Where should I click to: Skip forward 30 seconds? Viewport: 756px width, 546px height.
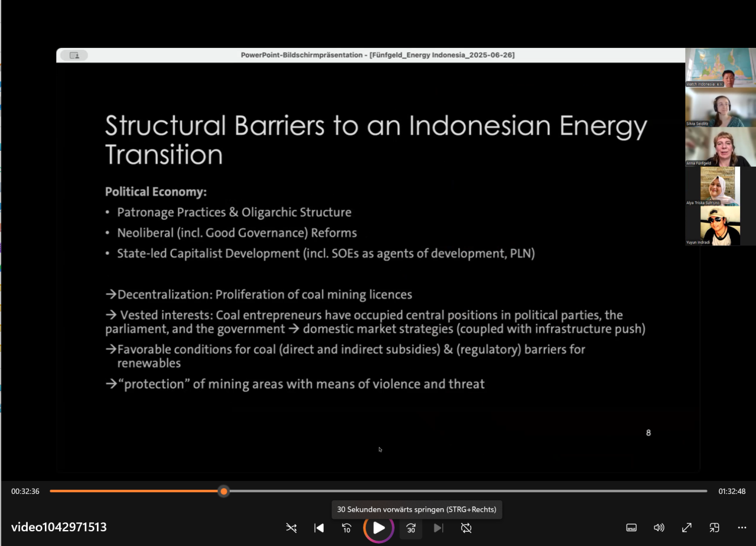(x=411, y=528)
